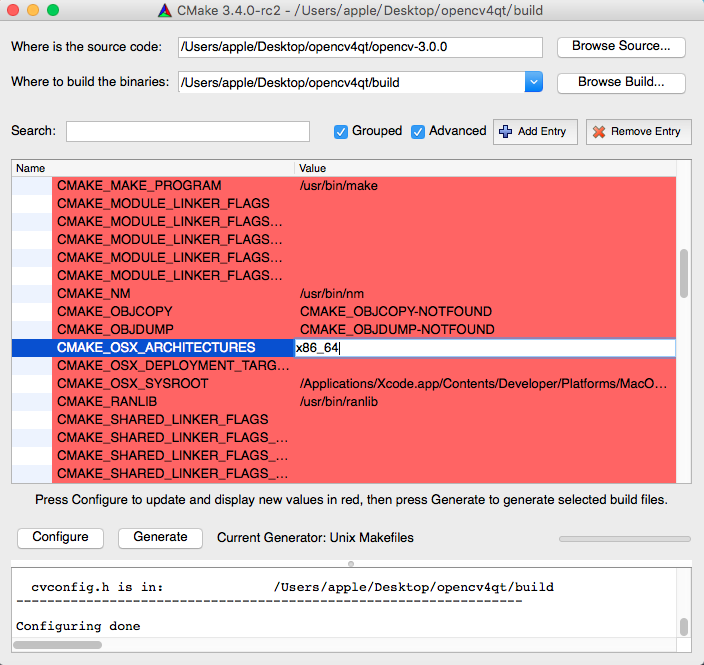Click the output log horizontal scrollbar
Image resolution: width=704 pixels, height=665 pixels.
57,645
